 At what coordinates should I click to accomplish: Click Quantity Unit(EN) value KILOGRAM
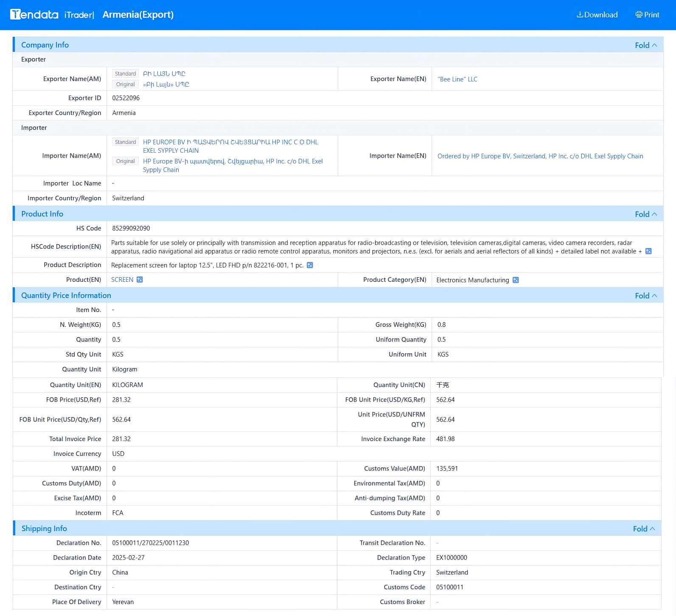click(x=128, y=385)
